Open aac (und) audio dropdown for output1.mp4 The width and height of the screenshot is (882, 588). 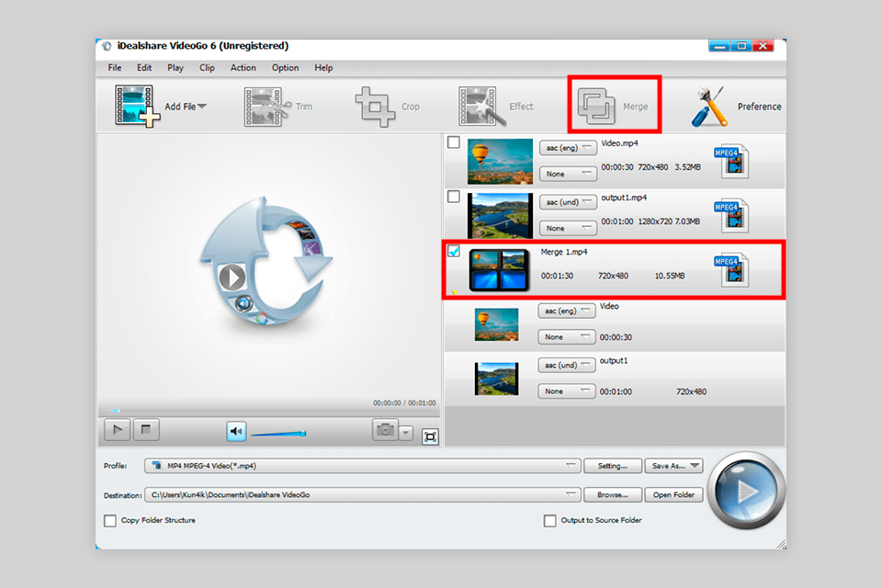(x=568, y=201)
